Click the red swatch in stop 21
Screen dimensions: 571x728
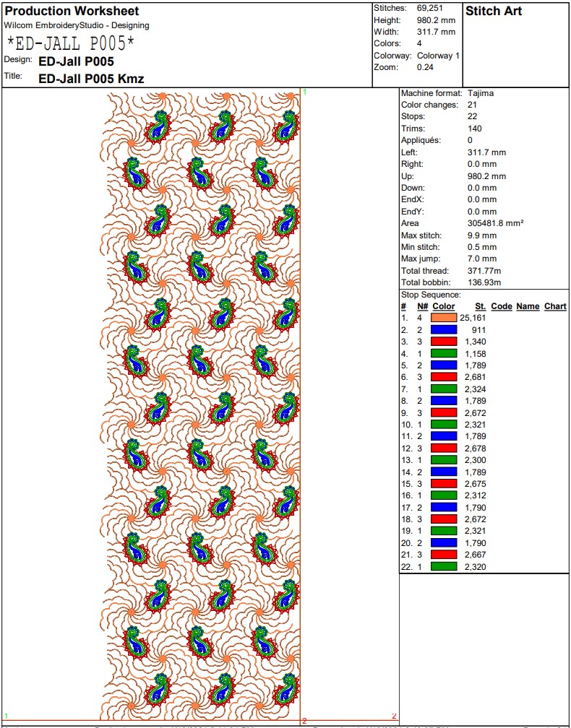point(444,555)
